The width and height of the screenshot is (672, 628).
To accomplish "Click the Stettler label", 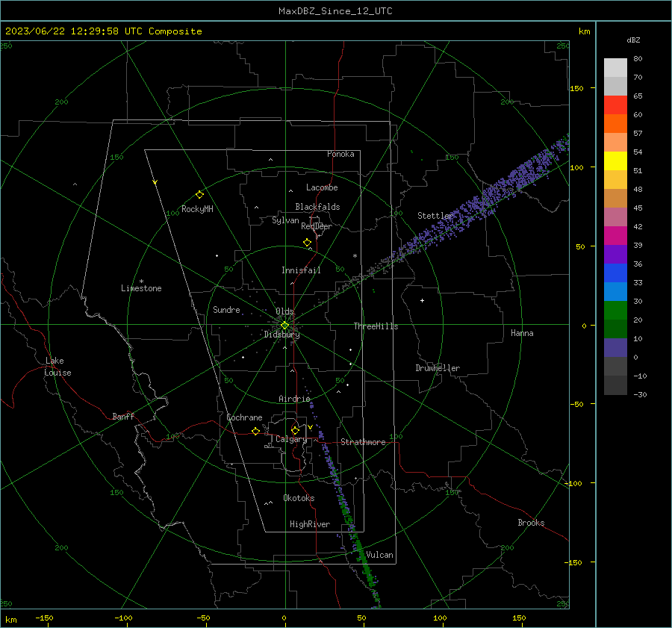I will click(435, 216).
